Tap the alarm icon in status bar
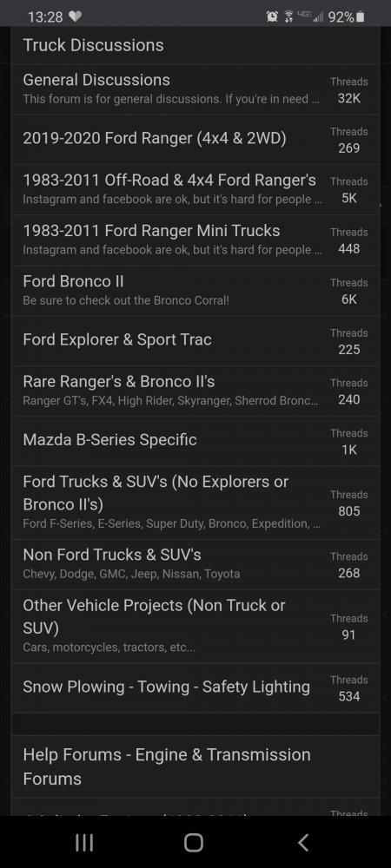The height and width of the screenshot is (868, 391). tap(272, 17)
